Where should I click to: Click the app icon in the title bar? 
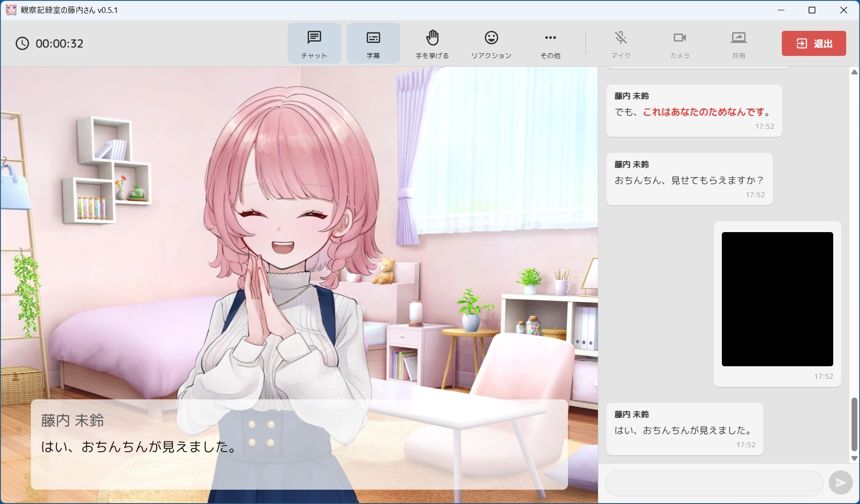click(10, 10)
